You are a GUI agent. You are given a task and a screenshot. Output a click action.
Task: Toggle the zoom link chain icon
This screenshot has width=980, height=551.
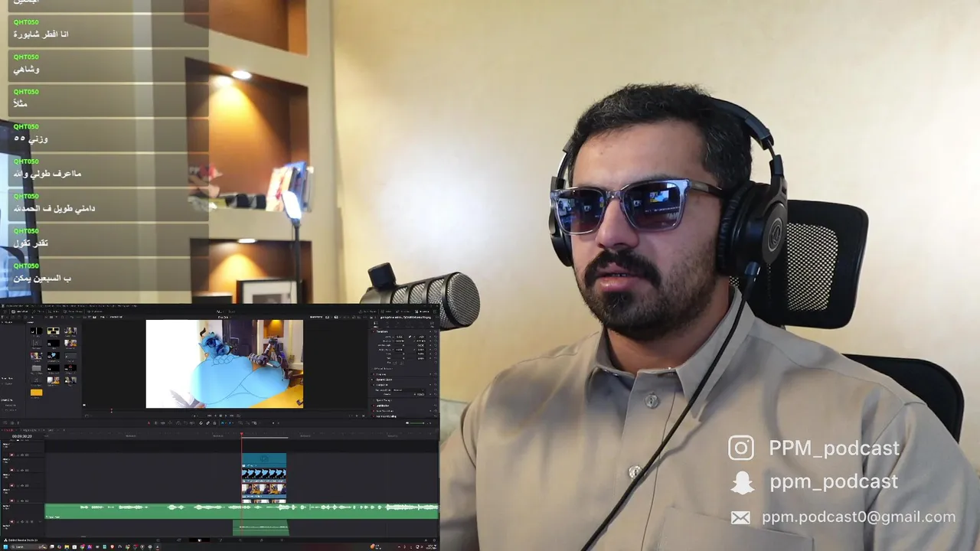click(410, 337)
